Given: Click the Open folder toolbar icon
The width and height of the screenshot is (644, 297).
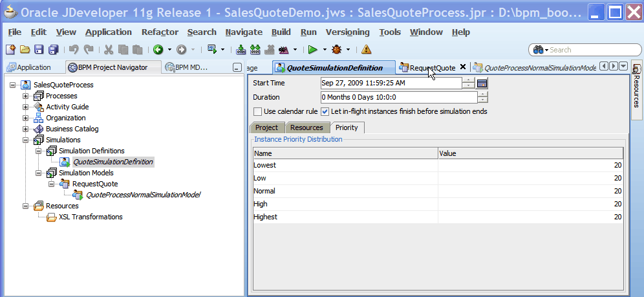Looking at the screenshot, I should click(25, 50).
